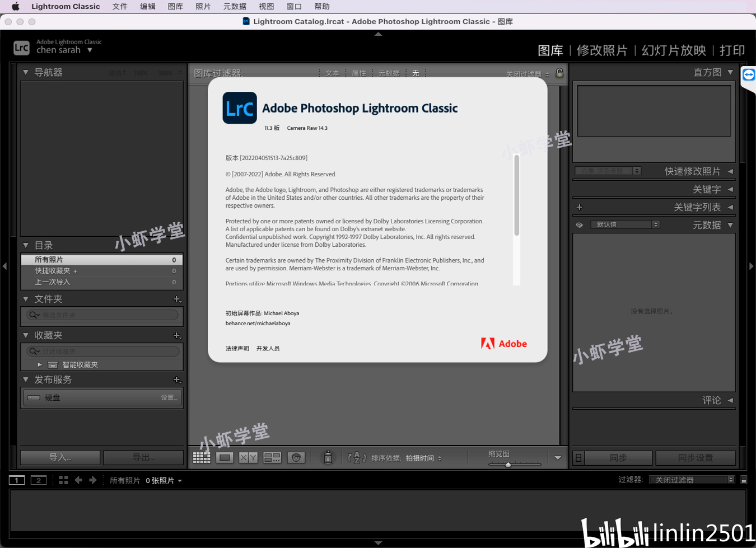Viewport: 756px width, 548px height.
Task: Open Compare view XY icon
Action: click(x=248, y=458)
